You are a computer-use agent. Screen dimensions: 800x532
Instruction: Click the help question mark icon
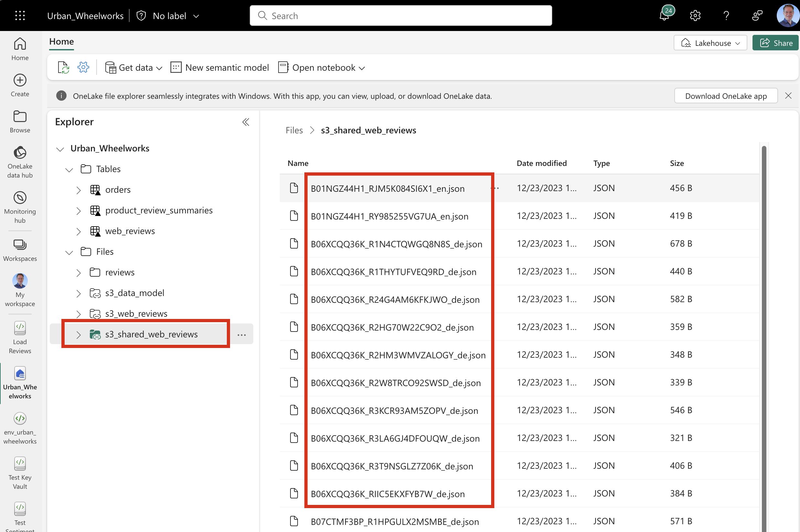726,15
